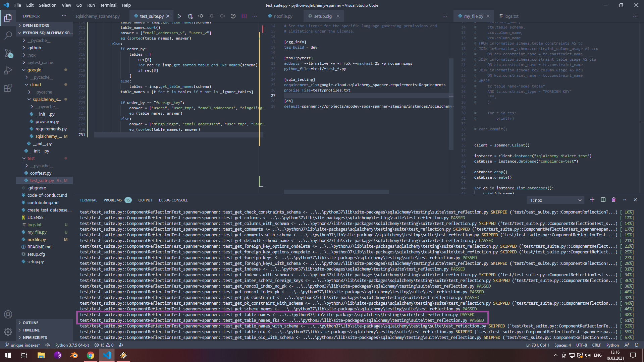Viewport: 644px width, 362px height.
Task: Open the terminal selector dropdown '1: nox'
Action: pyautogui.click(x=555, y=200)
